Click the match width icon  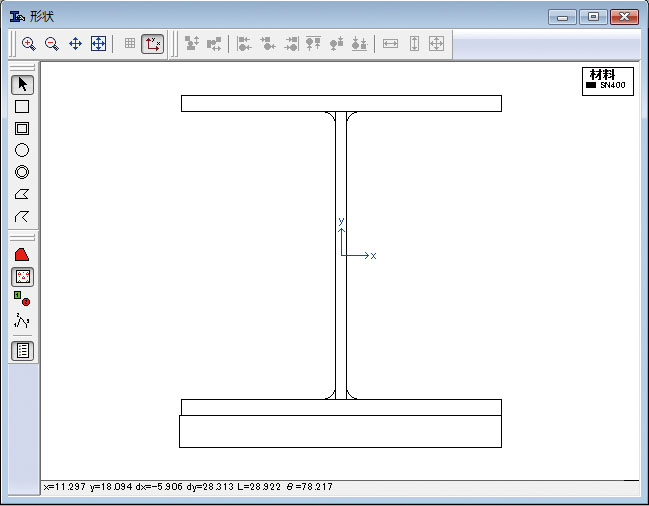pyautogui.click(x=390, y=43)
